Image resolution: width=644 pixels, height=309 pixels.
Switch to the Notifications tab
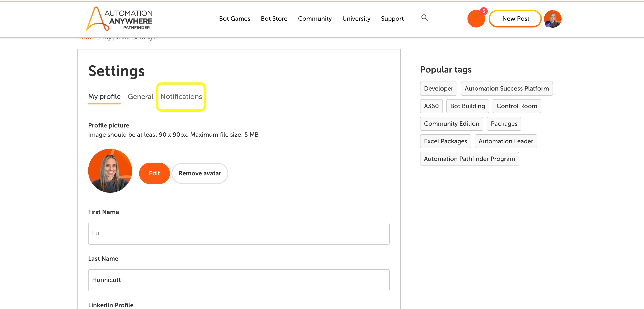click(x=181, y=96)
